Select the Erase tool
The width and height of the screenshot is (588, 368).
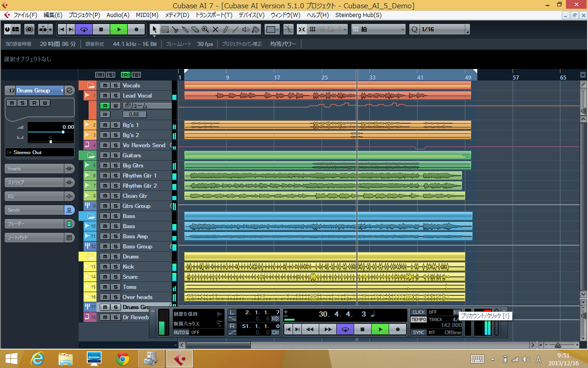point(195,29)
